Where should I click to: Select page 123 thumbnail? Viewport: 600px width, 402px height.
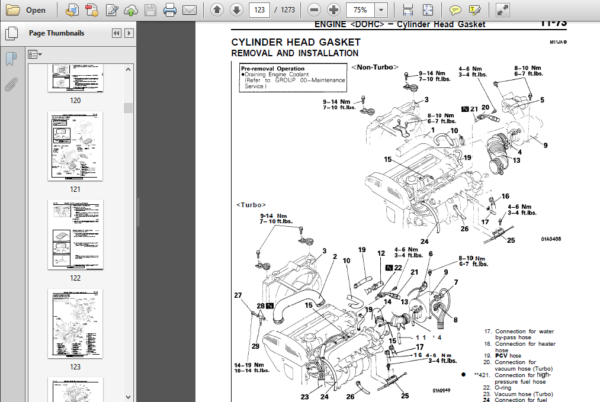[75, 324]
